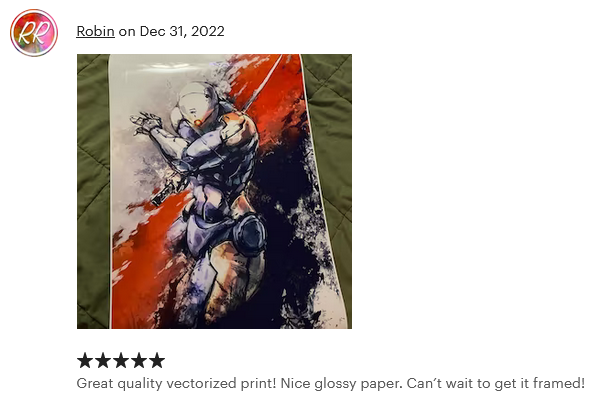This screenshot has width=614, height=400.
Task: Click the word 'on' after the reviewer's name
Action: pos(127,31)
